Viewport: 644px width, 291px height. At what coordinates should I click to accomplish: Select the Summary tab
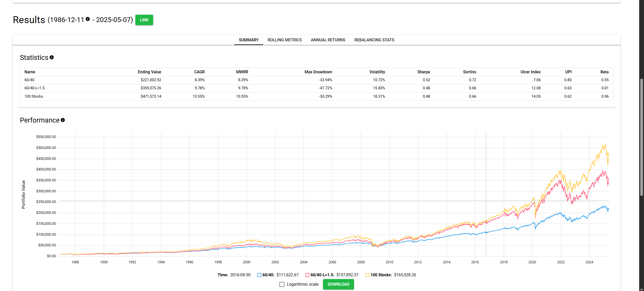(x=248, y=40)
